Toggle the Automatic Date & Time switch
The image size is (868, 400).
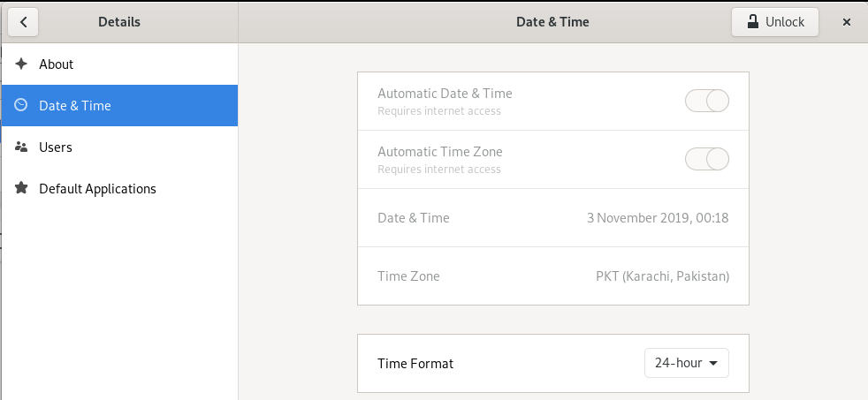(x=706, y=101)
